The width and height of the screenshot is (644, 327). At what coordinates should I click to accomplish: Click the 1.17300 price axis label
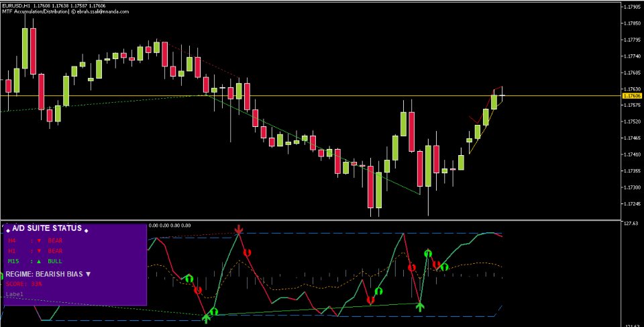point(634,187)
